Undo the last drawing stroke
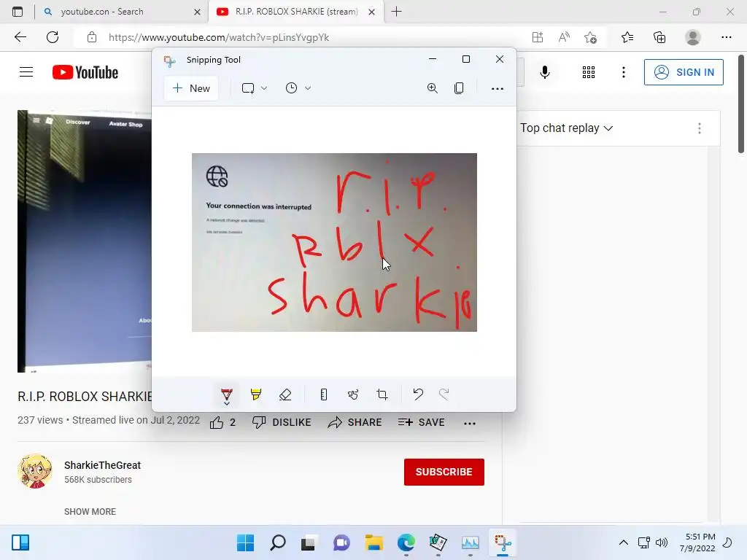Screen dimensions: 747x560 [x=418, y=394]
